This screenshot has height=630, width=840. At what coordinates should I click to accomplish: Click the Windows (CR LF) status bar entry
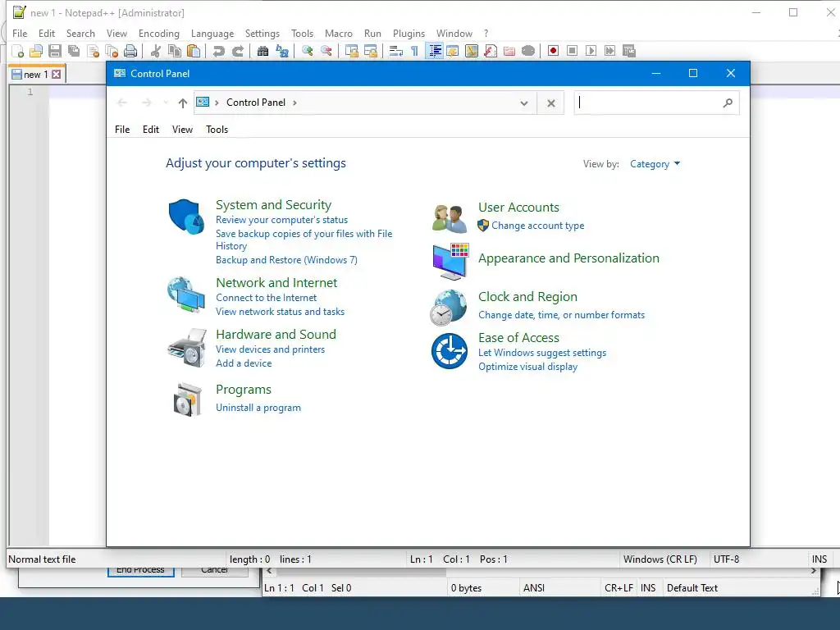(x=660, y=559)
